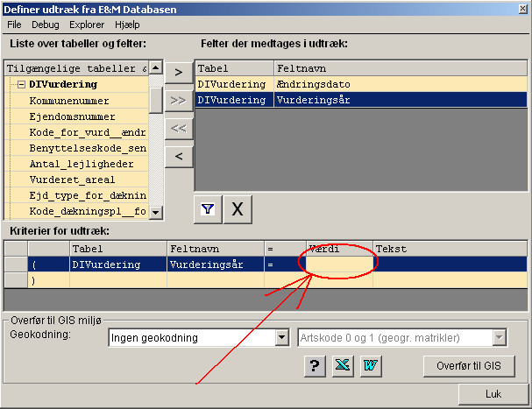Open the Geokodning dropdown
The width and height of the screenshot is (532, 409).
[281, 338]
